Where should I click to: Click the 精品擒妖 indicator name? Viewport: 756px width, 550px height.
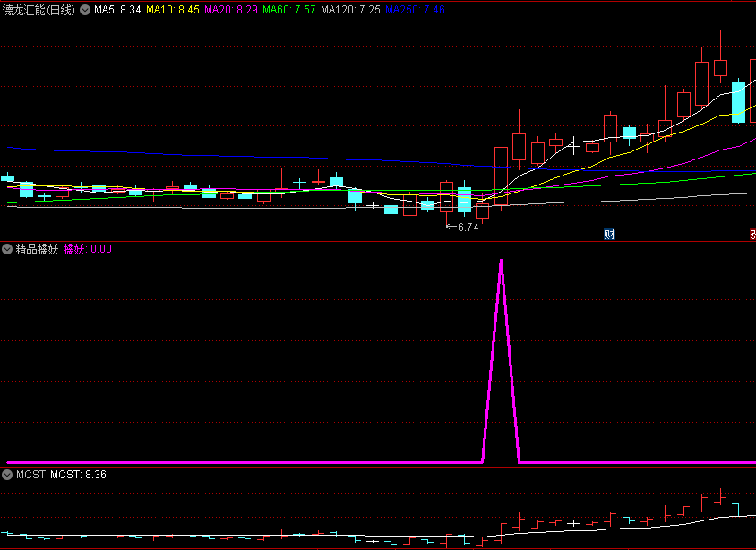click(37, 249)
